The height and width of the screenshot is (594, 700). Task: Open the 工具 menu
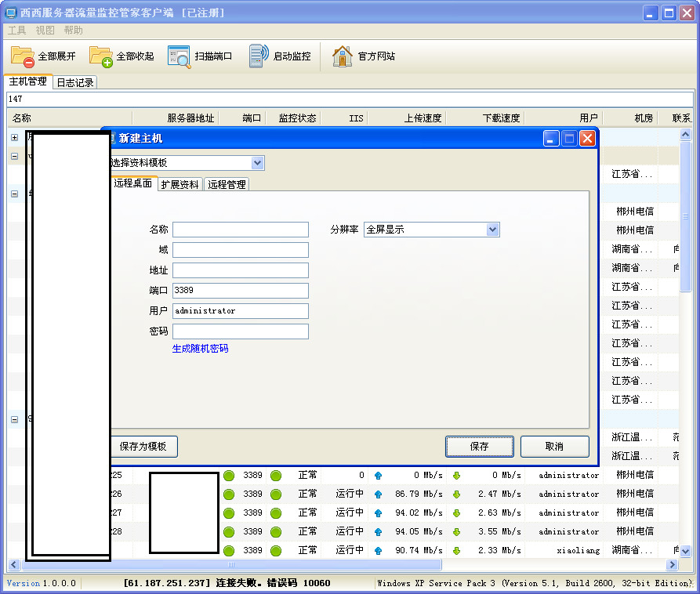click(16, 31)
